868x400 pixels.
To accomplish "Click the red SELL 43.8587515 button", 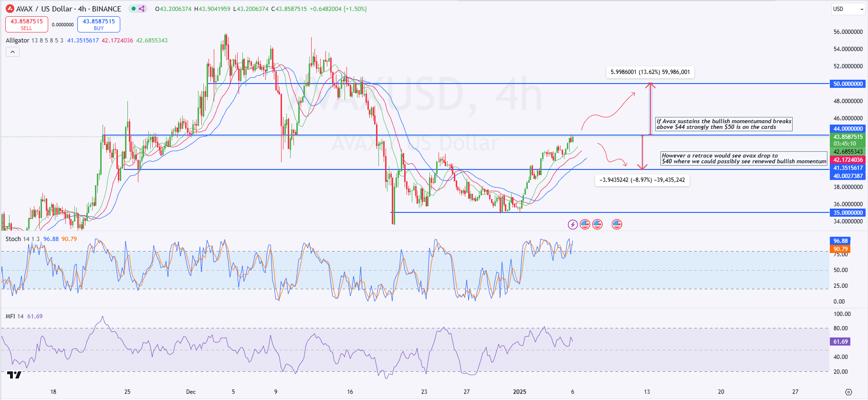I will [27, 24].
